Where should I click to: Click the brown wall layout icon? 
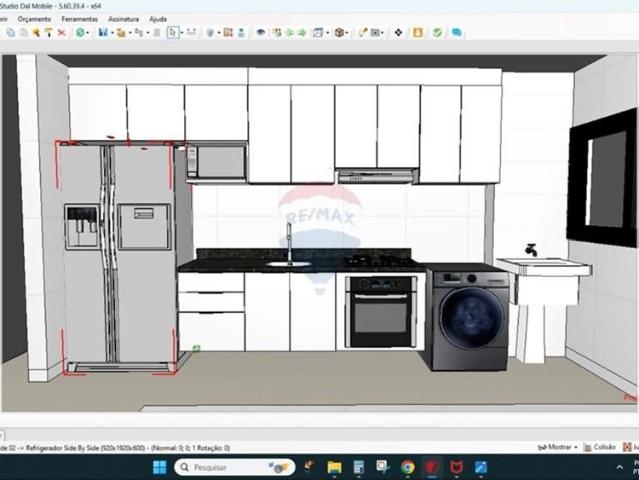click(x=228, y=33)
